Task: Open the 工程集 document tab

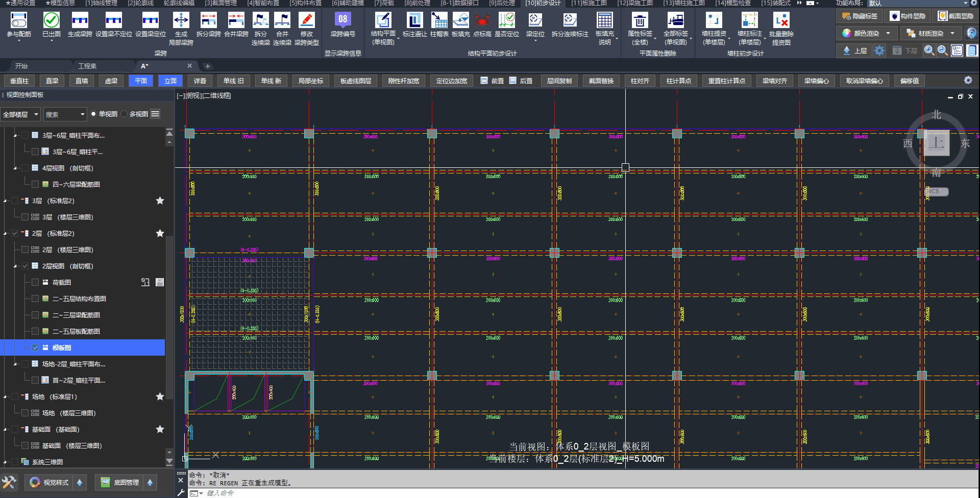Action: point(87,66)
